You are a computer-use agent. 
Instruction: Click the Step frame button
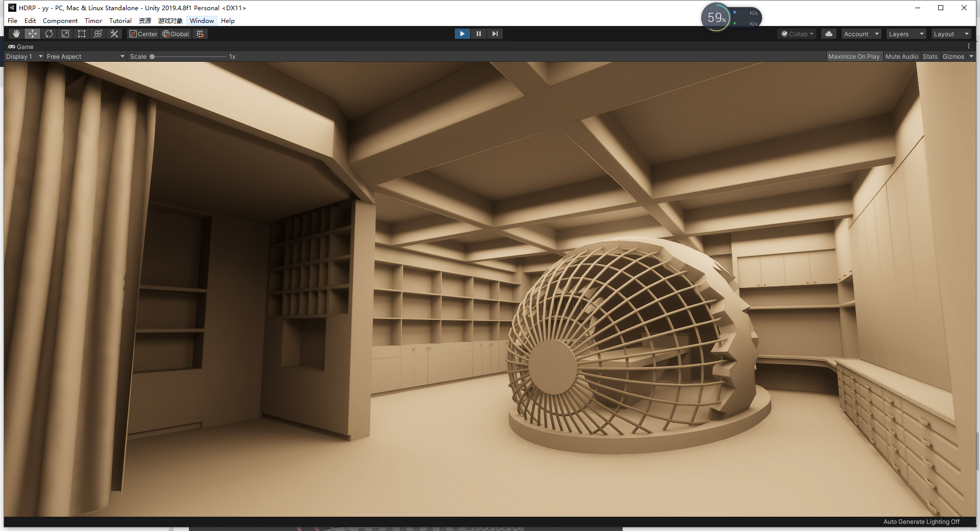495,34
